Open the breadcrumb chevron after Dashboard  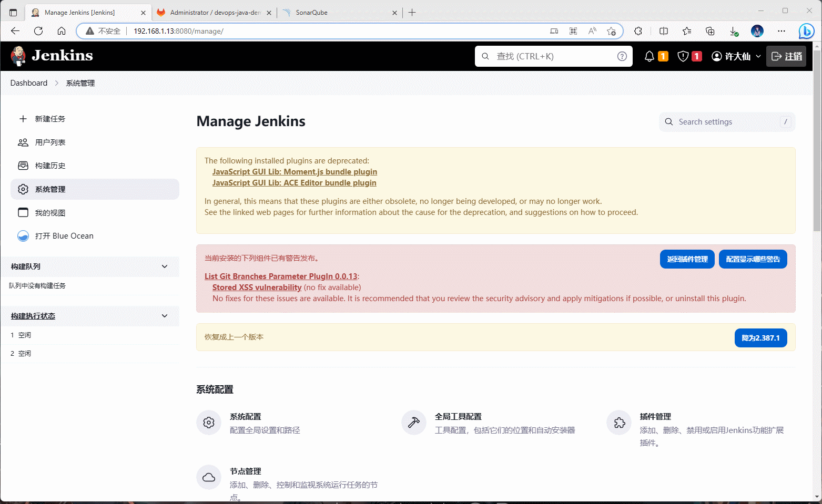point(57,83)
